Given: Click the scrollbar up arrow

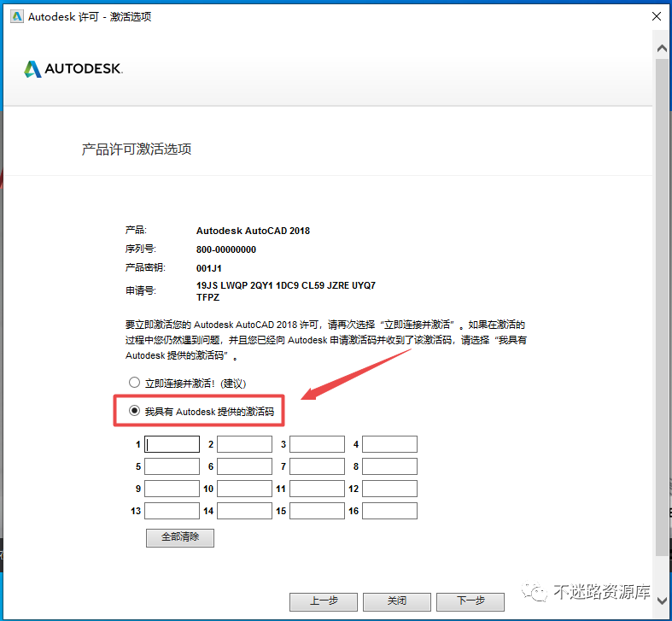Looking at the screenshot, I should click(662, 49).
